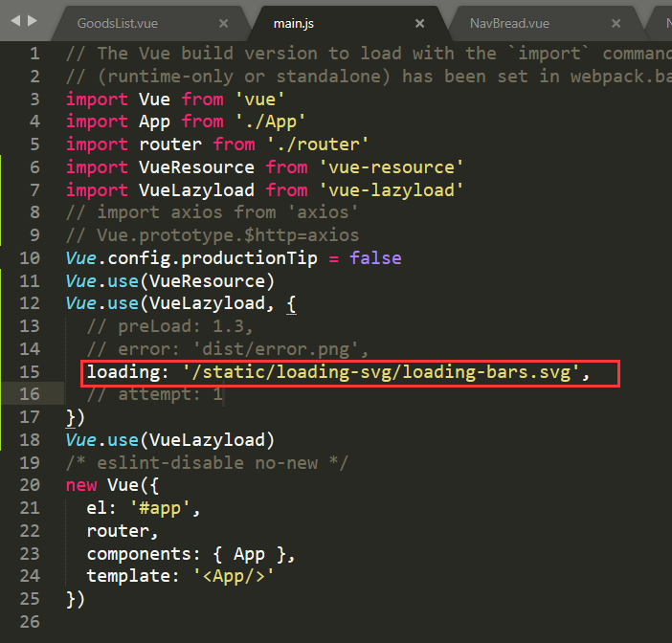Click Vue.use(VueResource) on line 11
The width and height of the screenshot is (672, 643).
169,281
